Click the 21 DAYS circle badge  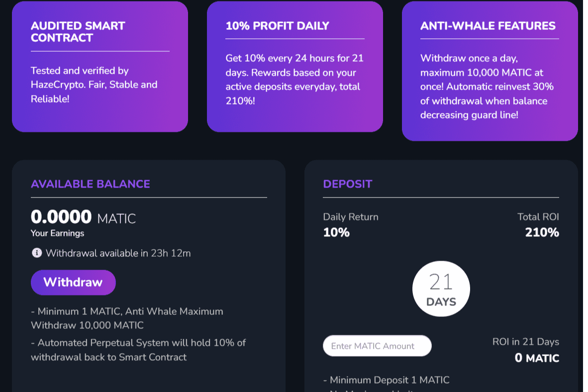pos(441,288)
